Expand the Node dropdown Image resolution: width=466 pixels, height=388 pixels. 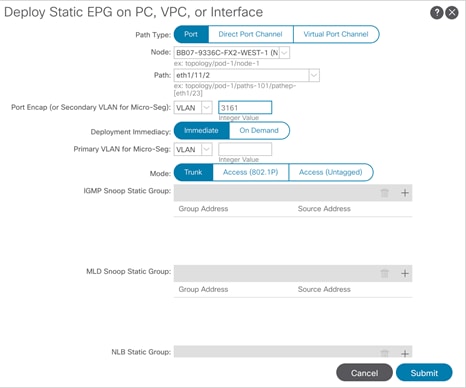tap(284, 53)
